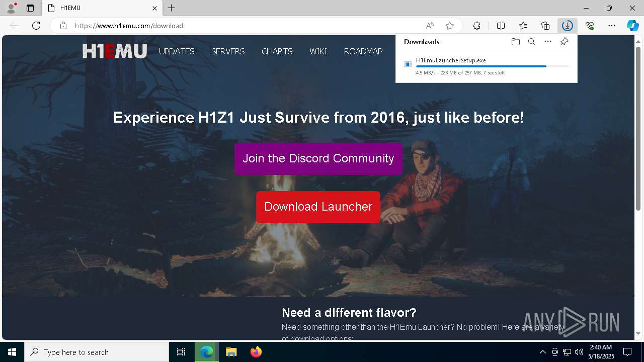Open the Collections icon
The width and height of the screenshot is (644, 362).
coord(545,26)
